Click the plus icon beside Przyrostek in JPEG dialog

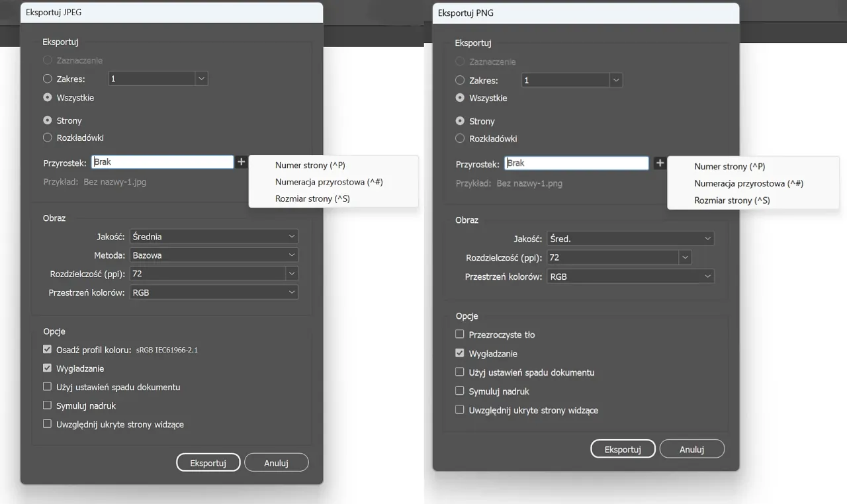pyautogui.click(x=241, y=162)
